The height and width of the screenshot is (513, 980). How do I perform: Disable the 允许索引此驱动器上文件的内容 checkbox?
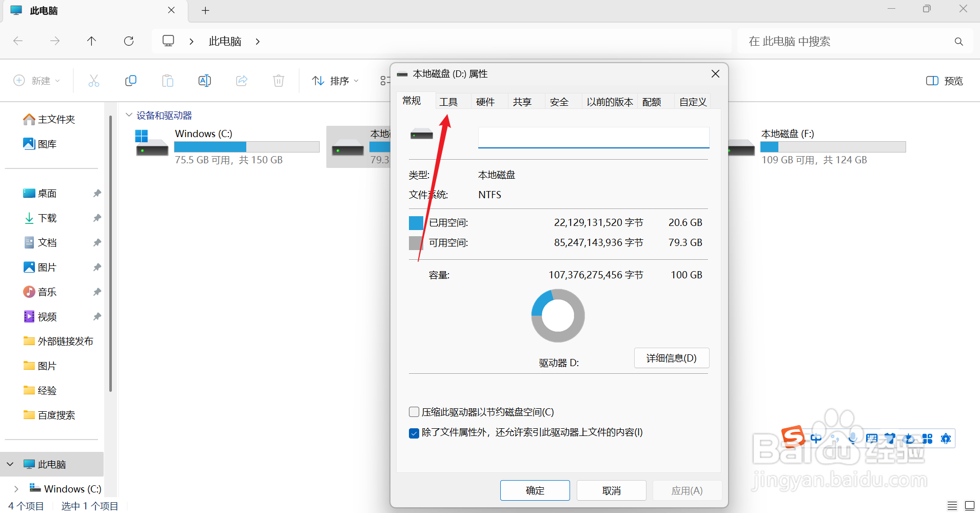[413, 433]
